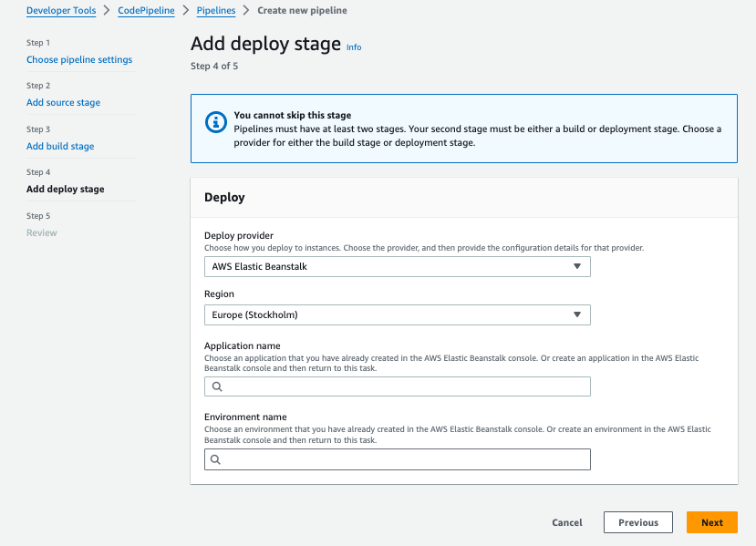This screenshot has height=546, width=756.
Task: Click the Deploy provider dropdown arrow
Action: tap(576, 266)
